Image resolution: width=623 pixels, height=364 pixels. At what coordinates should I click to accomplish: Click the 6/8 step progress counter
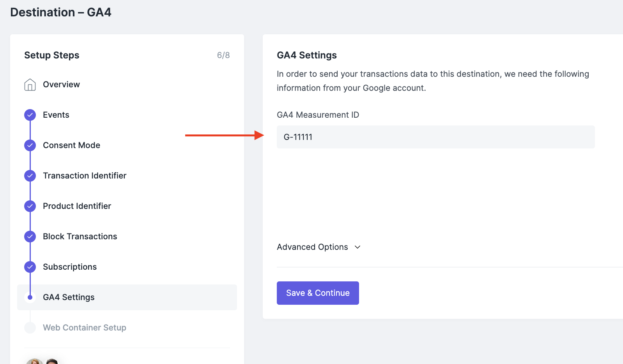223,55
